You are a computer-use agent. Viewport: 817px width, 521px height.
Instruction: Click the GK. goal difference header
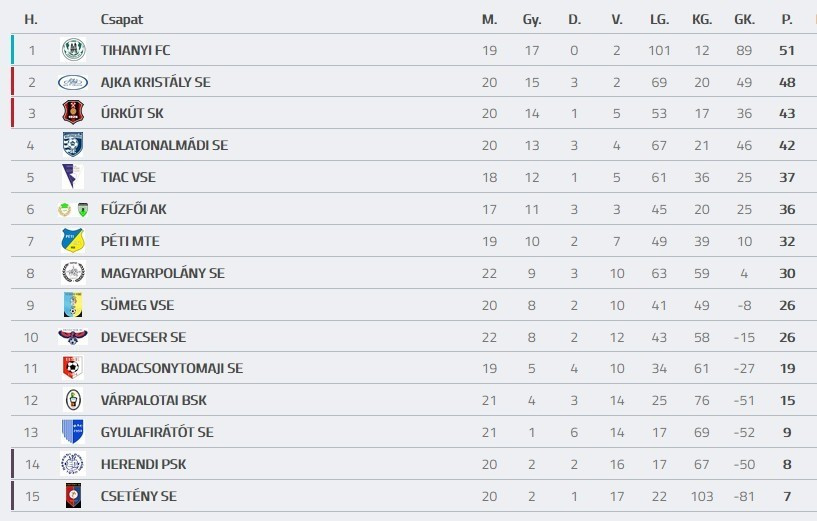click(744, 19)
